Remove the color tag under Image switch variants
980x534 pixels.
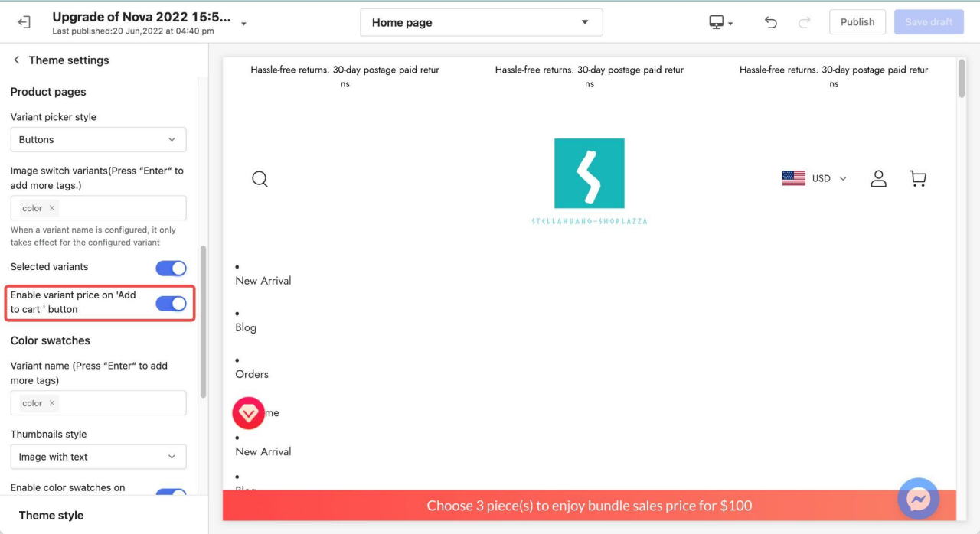pos(52,208)
